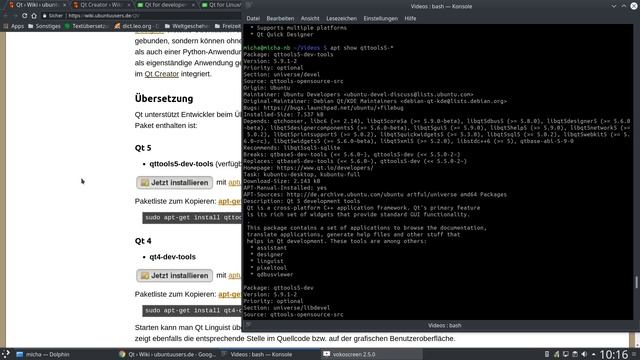Switch to the Qt for Linux browser tab
The width and height of the screenshot is (640, 360).
click(x=222, y=5)
